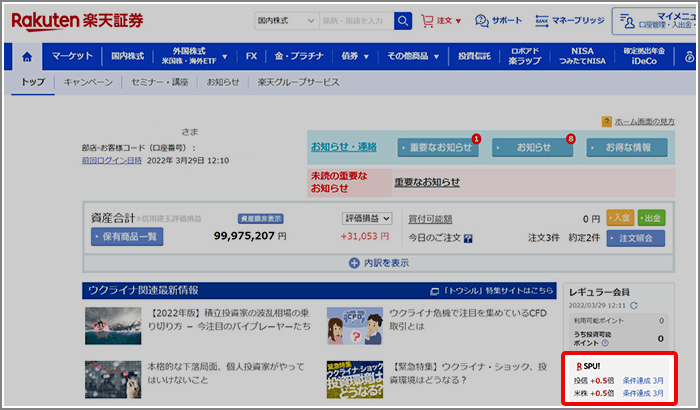Expand the 債券 navigation dropdown
Screen dimensions: 700x410
pyautogui.click(x=366, y=57)
